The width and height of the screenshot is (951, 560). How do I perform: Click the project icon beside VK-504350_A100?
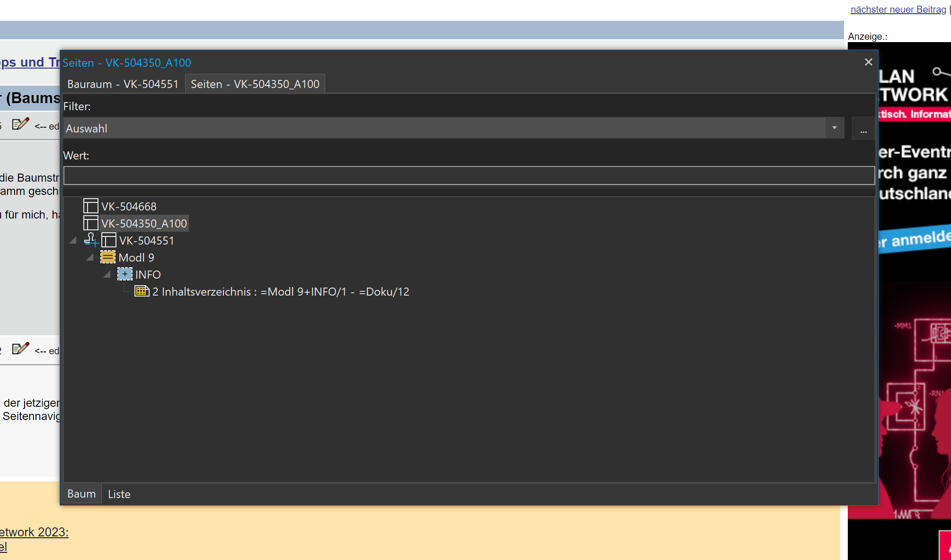point(90,223)
